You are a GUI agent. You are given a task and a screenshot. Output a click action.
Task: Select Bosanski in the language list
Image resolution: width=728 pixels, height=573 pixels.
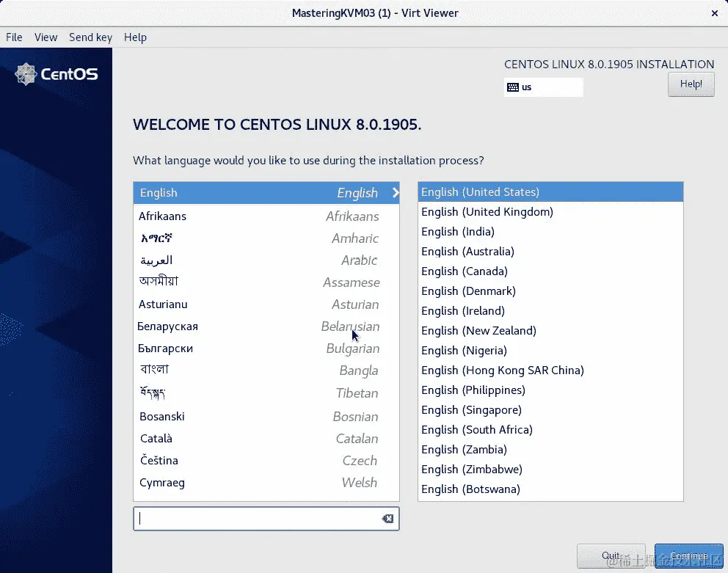pyautogui.click(x=266, y=417)
